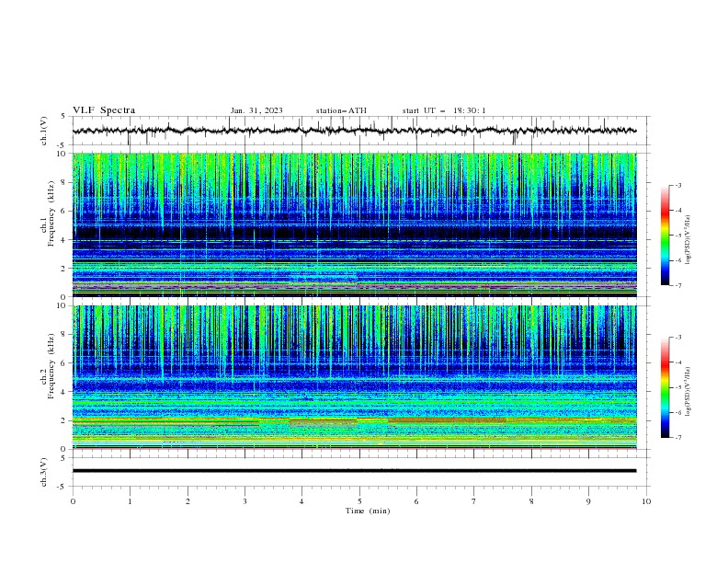Click the time axis bottom tick label '10'
The height and width of the screenshot is (563, 728).
coord(646,501)
